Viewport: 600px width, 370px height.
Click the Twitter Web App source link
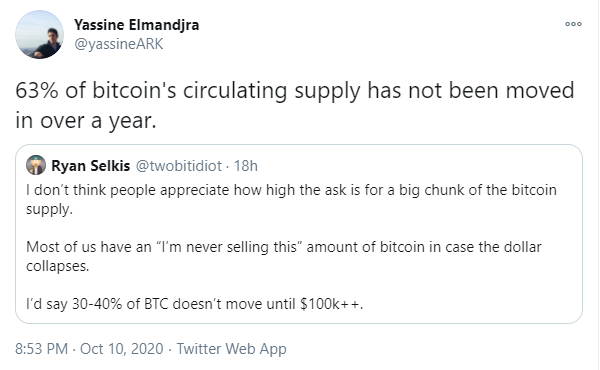231,349
